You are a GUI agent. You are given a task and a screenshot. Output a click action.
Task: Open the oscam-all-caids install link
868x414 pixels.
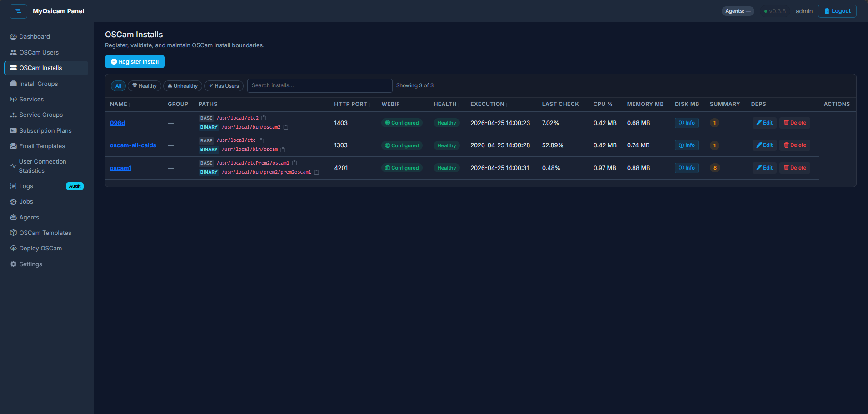tap(133, 145)
